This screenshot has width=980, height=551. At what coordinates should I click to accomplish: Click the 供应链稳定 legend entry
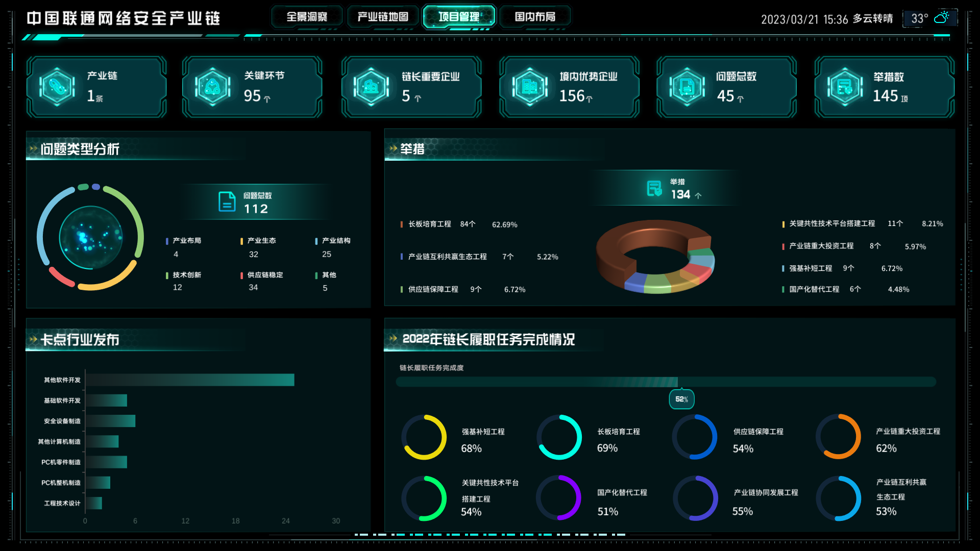pyautogui.click(x=262, y=281)
